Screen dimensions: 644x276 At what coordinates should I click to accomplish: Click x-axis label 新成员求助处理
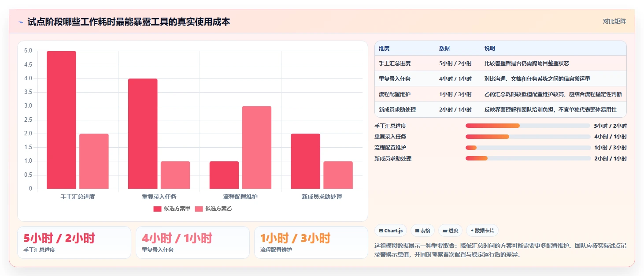322,197
